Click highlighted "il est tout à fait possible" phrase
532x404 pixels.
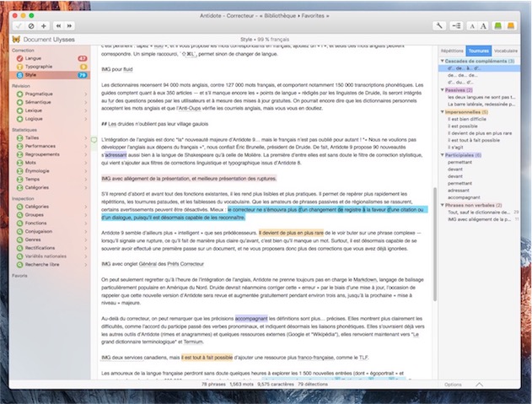pyautogui.click(x=207, y=358)
